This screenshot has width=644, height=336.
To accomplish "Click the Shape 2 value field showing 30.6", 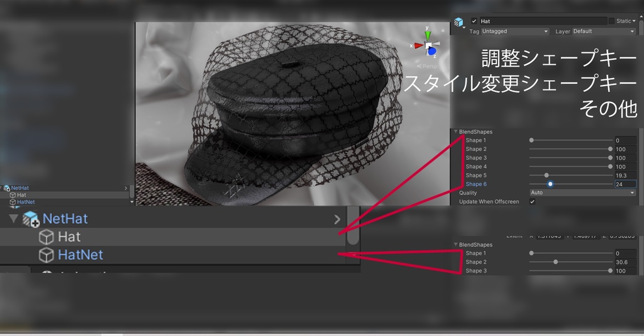I will pyautogui.click(x=625, y=262).
